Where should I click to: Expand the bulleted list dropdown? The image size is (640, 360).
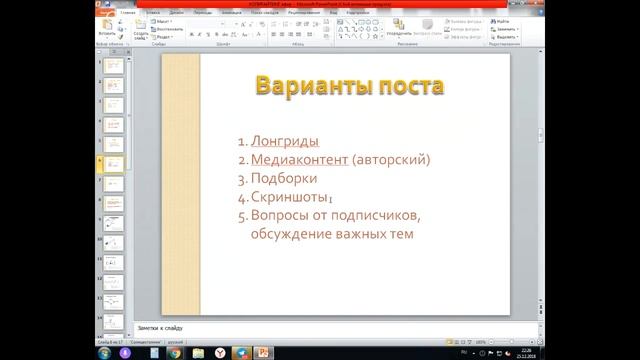(x=279, y=24)
